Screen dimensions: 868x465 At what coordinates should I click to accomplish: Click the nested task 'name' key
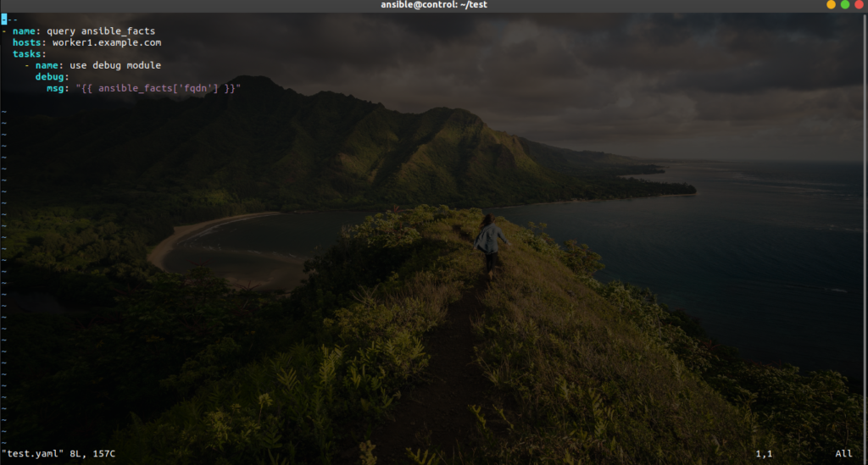(x=47, y=66)
